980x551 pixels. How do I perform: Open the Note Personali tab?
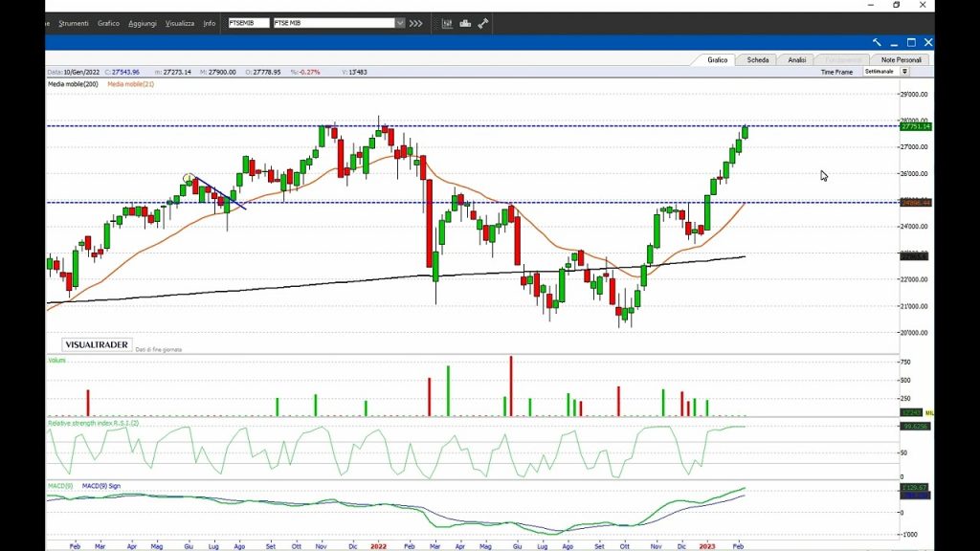coord(902,59)
